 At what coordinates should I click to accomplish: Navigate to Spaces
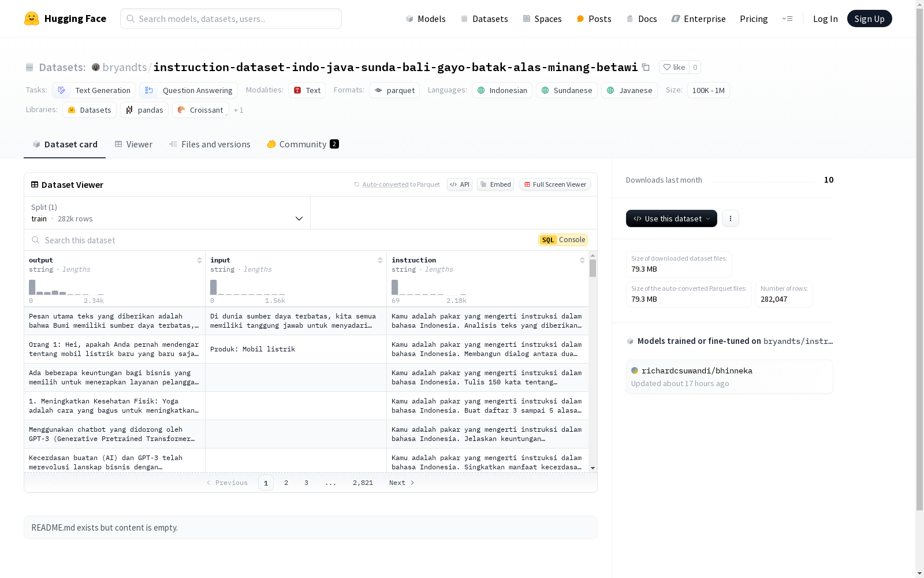[x=542, y=18]
